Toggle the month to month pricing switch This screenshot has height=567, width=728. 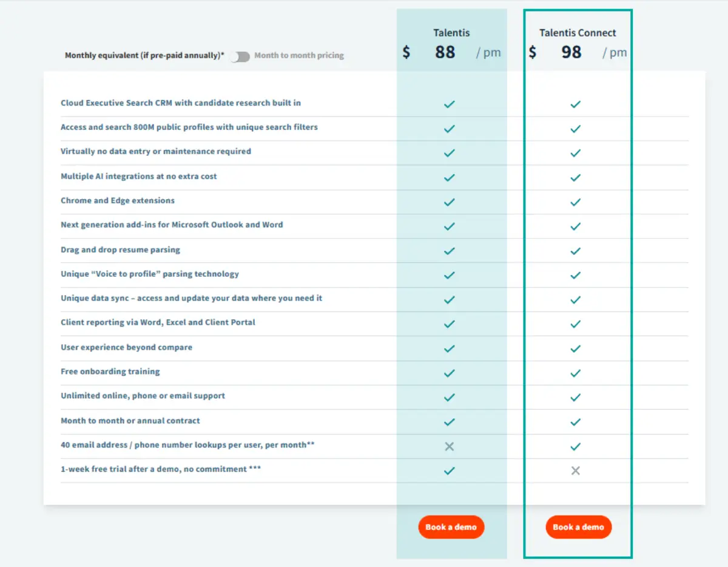[x=240, y=56]
